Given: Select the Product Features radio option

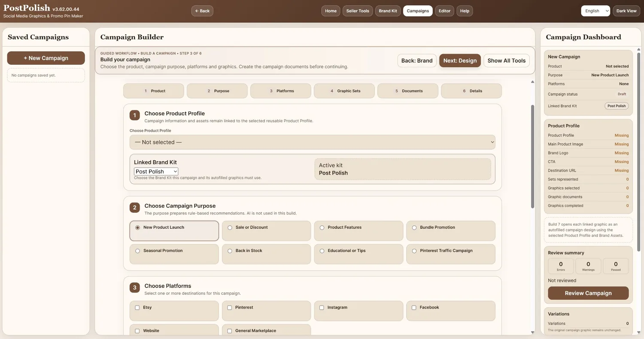Looking at the screenshot, I should pos(322,228).
